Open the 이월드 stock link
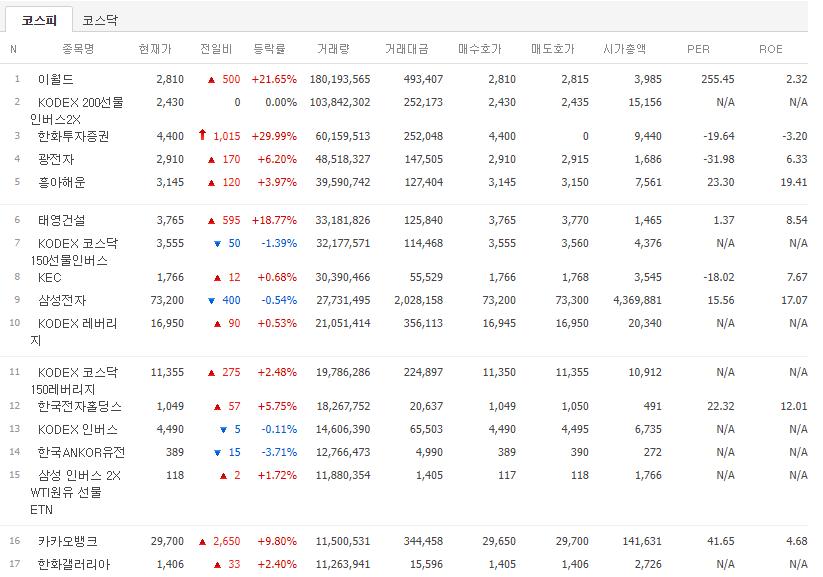This screenshot has height=577, width=823. coord(56,79)
